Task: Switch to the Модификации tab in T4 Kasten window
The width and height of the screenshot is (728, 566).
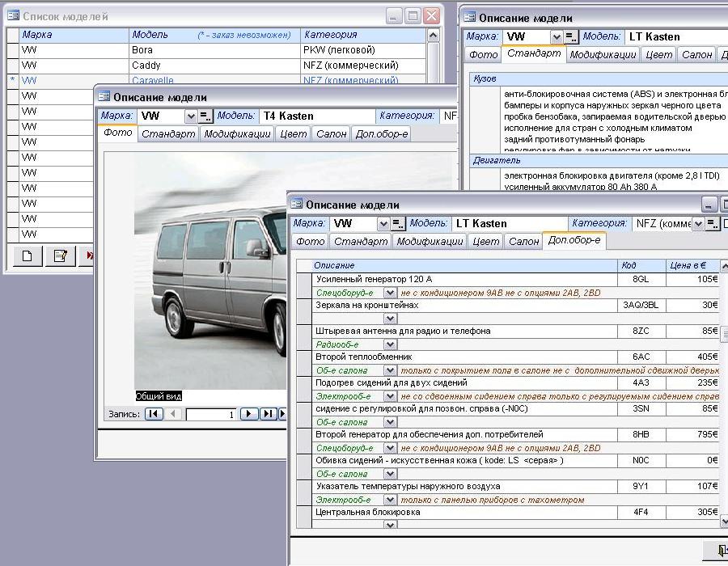Action: click(237, 134)
